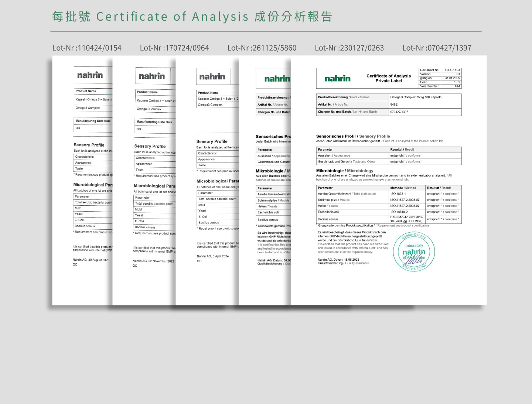Click the 'Sensorisches Profil / Sensory Profile' heading
The image size is (532, 404).
click(353, 136)
